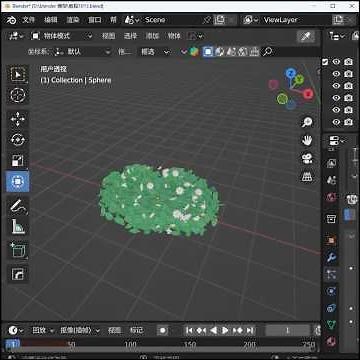Click the red X axis on gizmo
Image resolution: width=360 pixels, height=360 pixels.
click(308, 94)
